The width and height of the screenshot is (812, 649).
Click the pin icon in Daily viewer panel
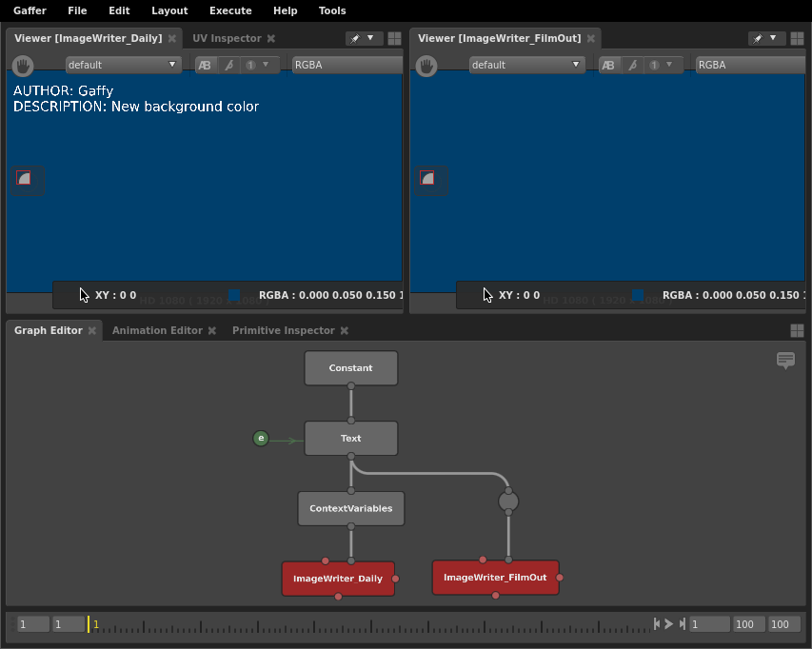[355, 38]
